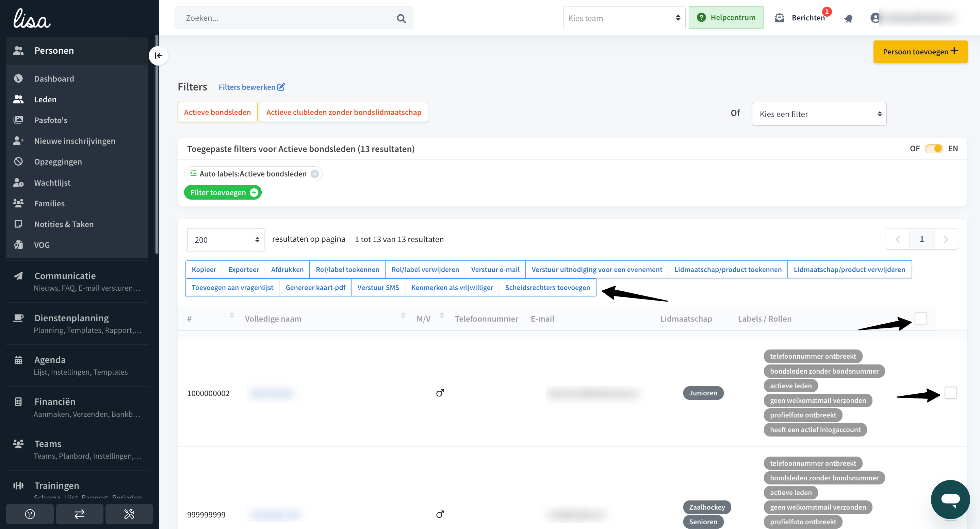Expand the Financiën section
Viewport: 980px width, 529px height.
point(77,407)
